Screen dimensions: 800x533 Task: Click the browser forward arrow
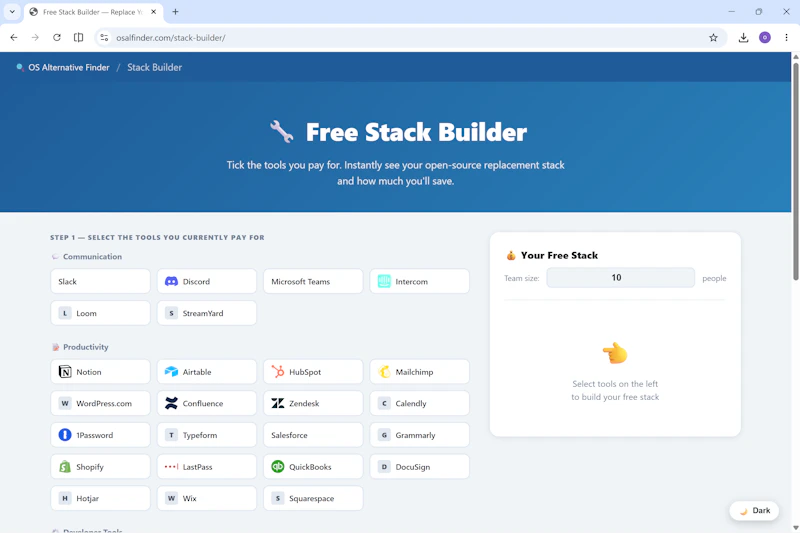point(35,38)
